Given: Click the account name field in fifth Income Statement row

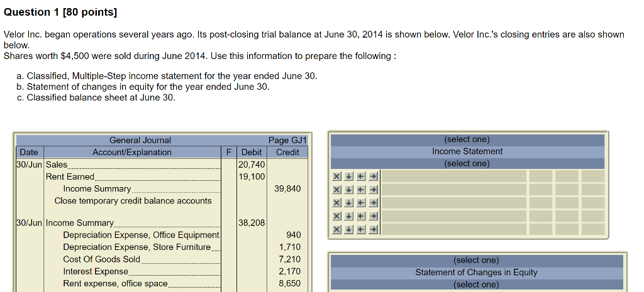Looking at the screenshot, I should click(454, 229).
